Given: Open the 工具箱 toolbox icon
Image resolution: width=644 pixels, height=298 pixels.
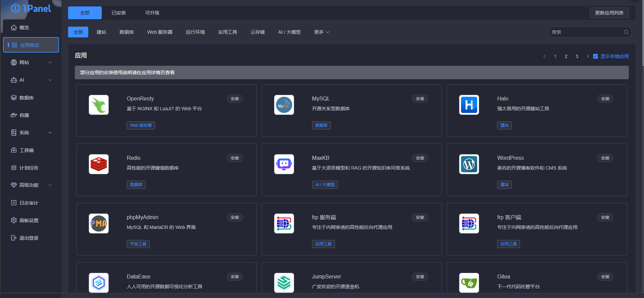Looking at the screenshot, I should pos(14,150).
